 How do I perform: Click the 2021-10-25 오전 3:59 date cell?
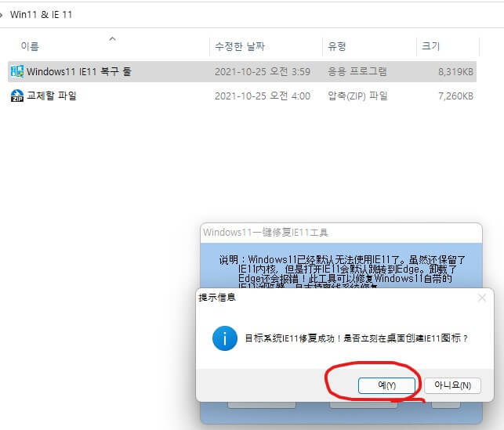(262, 71)
